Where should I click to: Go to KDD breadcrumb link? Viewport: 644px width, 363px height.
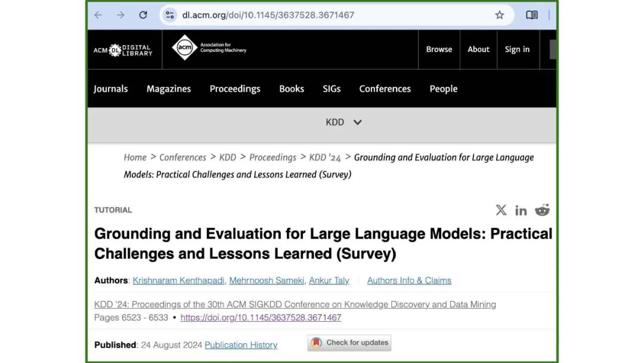click(228, 158)
